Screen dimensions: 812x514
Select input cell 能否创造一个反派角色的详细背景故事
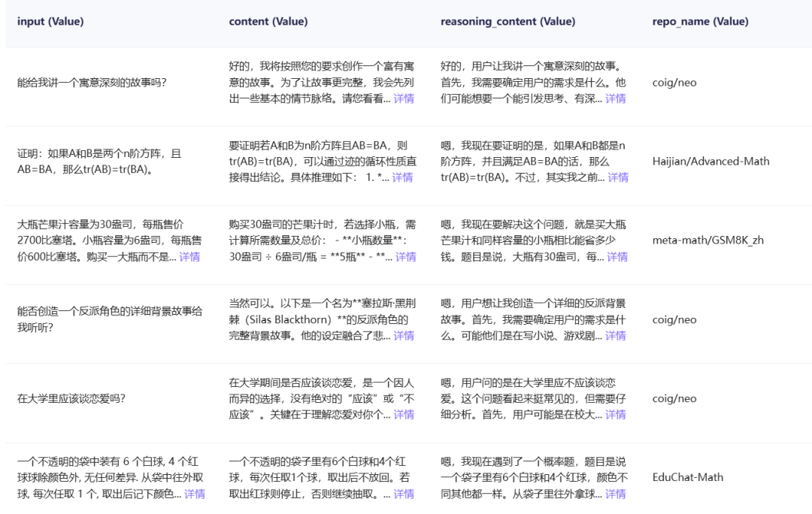click(x=110, y=319)
